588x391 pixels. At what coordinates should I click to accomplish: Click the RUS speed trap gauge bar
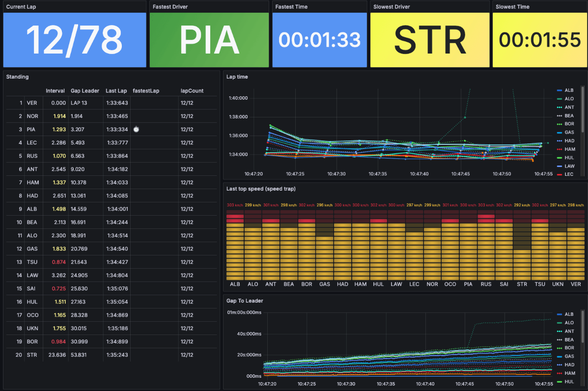coord(486,245)
